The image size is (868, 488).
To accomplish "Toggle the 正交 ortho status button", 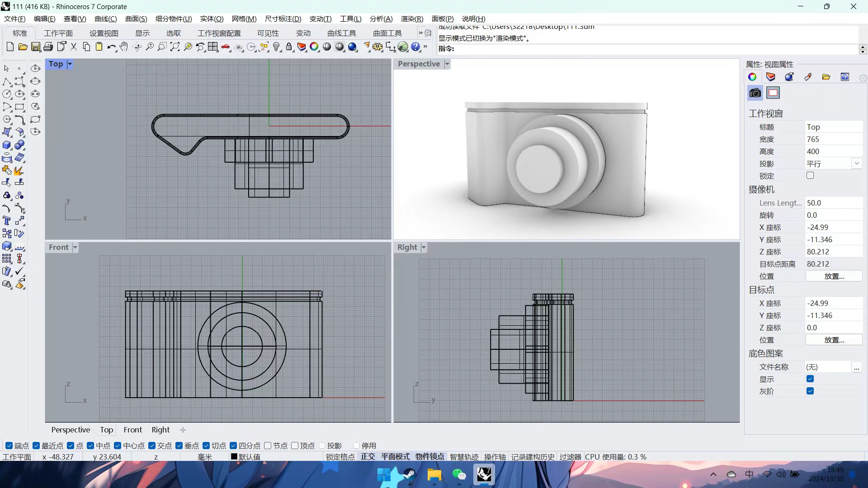I will pyautogui.click(x=368, y=457).
